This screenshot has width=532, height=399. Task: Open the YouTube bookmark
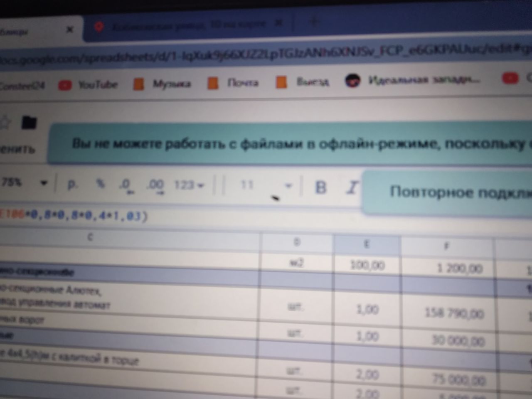point(88,85)
